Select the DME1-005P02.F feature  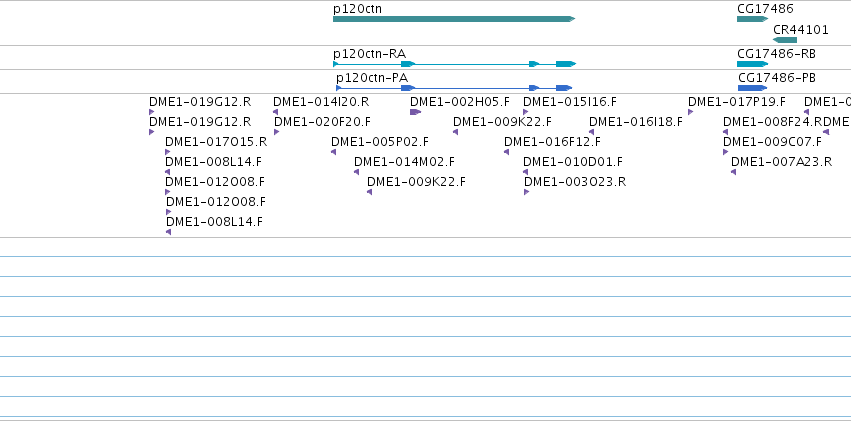pyautogui.click(x=333, y=152)
